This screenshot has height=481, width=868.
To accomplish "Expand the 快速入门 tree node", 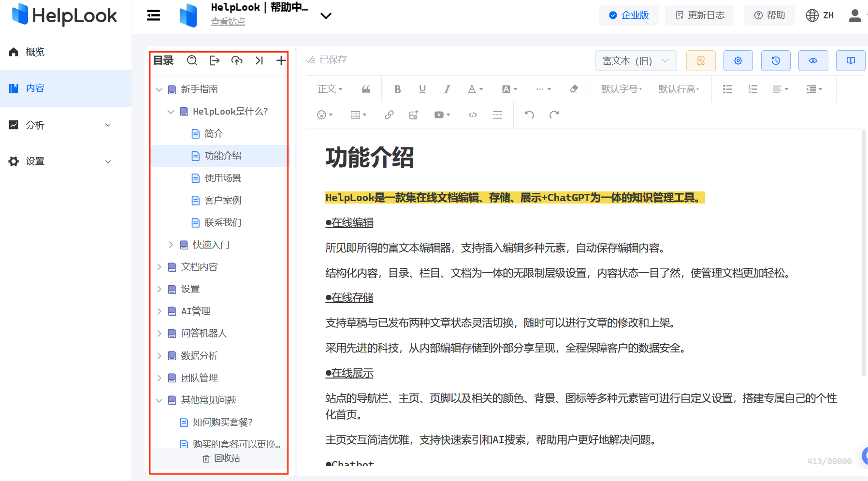I will click(171, 245).
